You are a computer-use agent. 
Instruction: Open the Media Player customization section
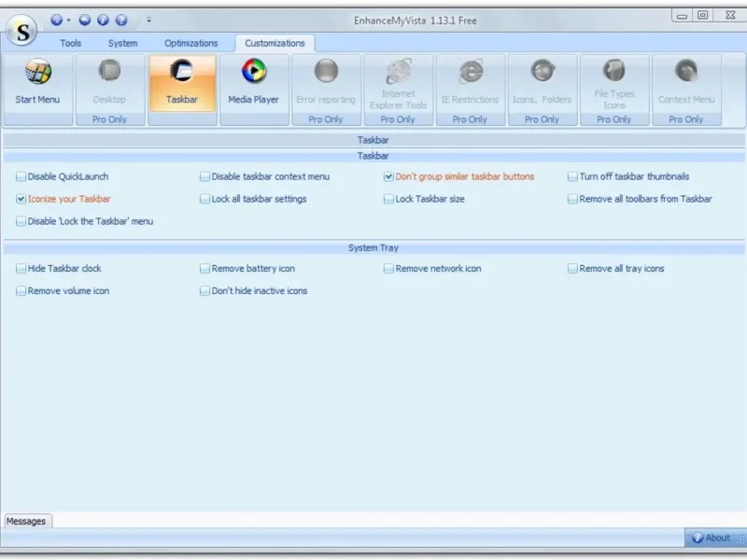point(254,90)
